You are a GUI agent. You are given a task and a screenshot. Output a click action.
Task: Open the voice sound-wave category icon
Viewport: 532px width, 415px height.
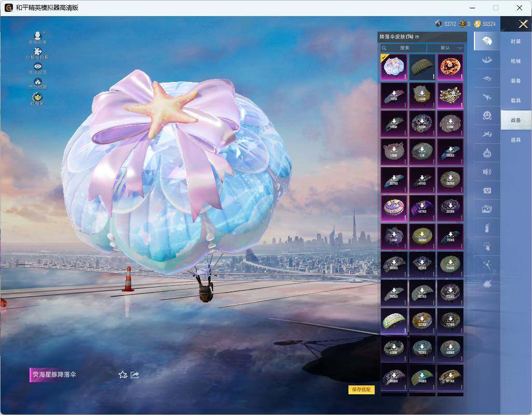pos(487,172)
